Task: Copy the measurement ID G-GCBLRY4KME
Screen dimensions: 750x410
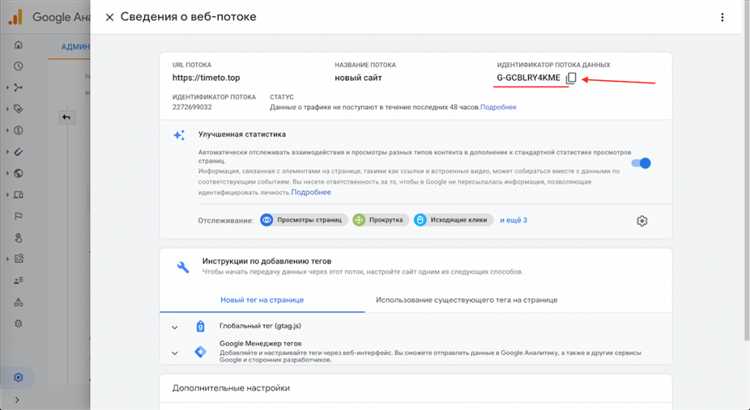Action: point(571,78)
